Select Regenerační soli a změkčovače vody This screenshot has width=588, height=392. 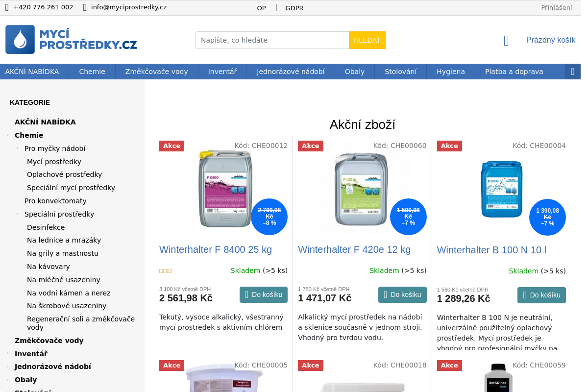pyautogui.click(x=81, y=323)
